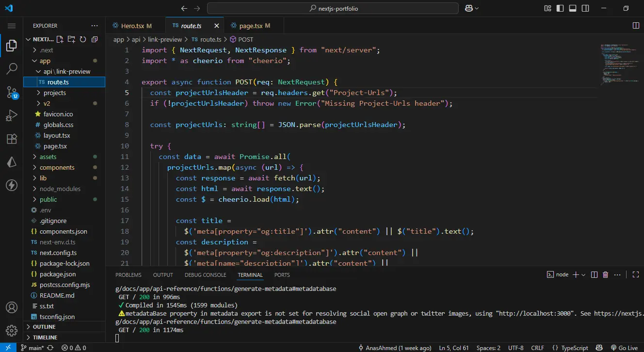Collapse all folders in Explorer
The height and width of the screenshot is (352, 644).
click(x=95, y=39)
